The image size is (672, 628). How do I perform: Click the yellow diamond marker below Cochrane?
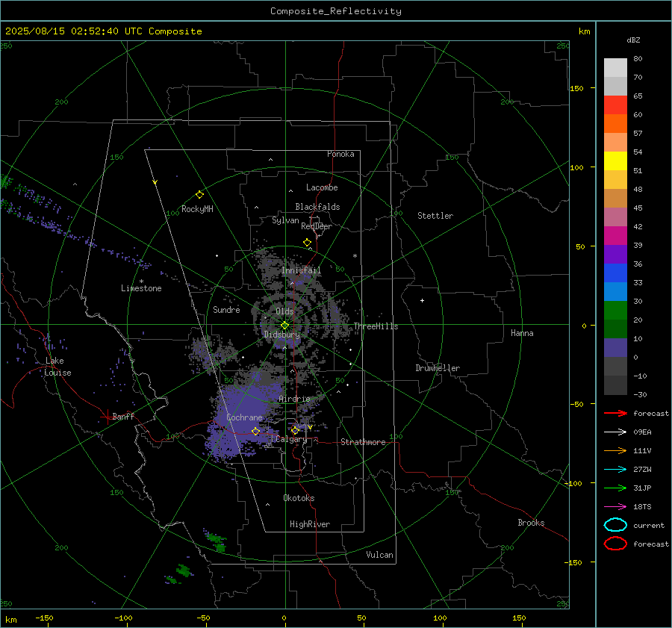tap(255, 432)
